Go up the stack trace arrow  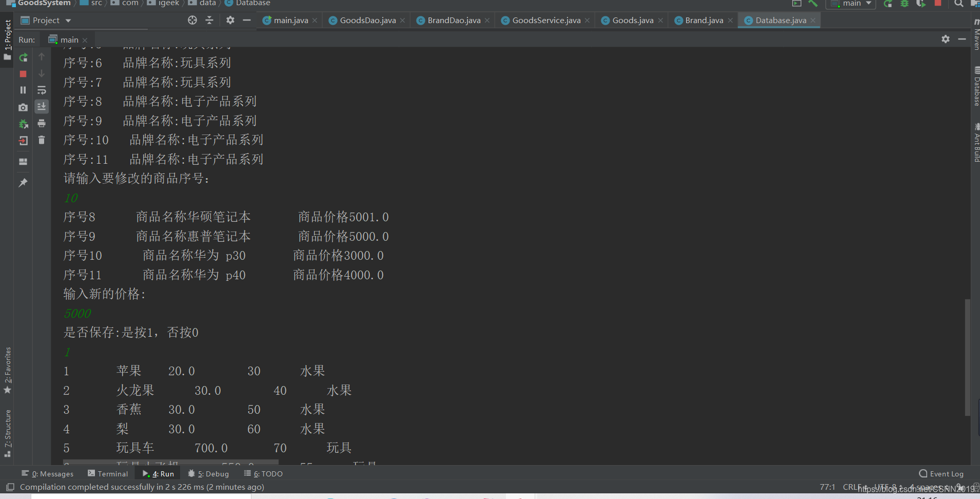click(x=42, y=56)
